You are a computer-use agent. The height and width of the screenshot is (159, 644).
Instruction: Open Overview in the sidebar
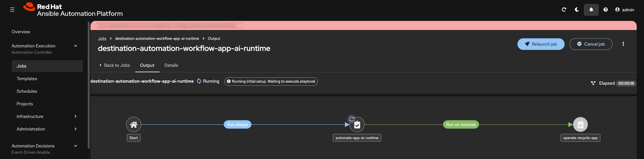point(21,32)
